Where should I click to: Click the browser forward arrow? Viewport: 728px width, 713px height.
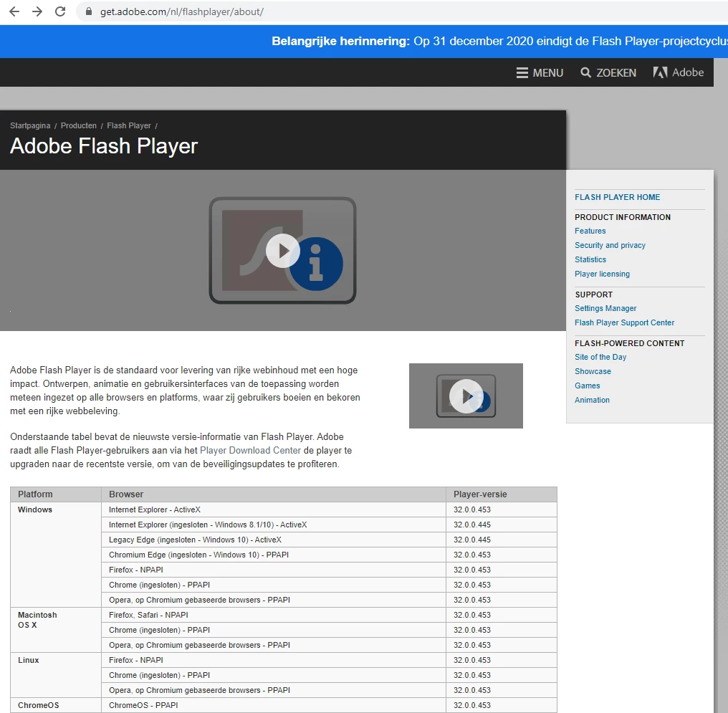[x=37, y=11]
